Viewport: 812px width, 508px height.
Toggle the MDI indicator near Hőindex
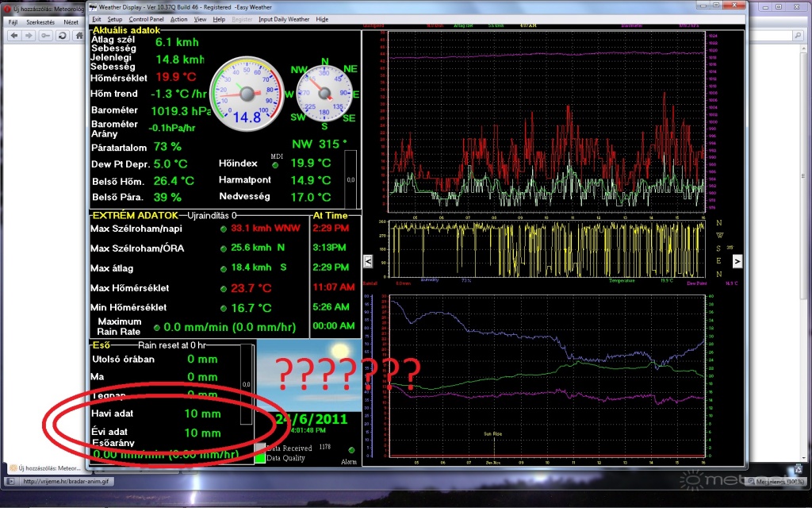[x=275, y=165]
